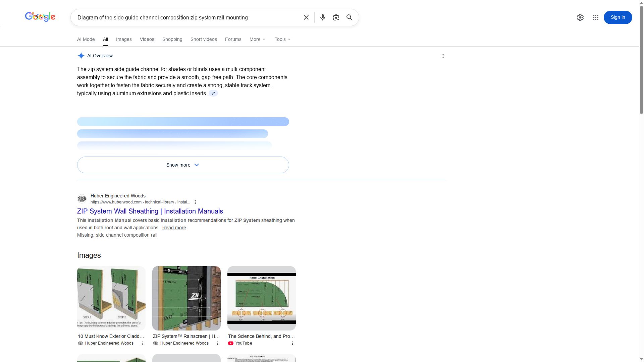Open the Google apps grid
The width and height of the screenshot is (644, 362).
pyautogui.click(x=595, y=17)
